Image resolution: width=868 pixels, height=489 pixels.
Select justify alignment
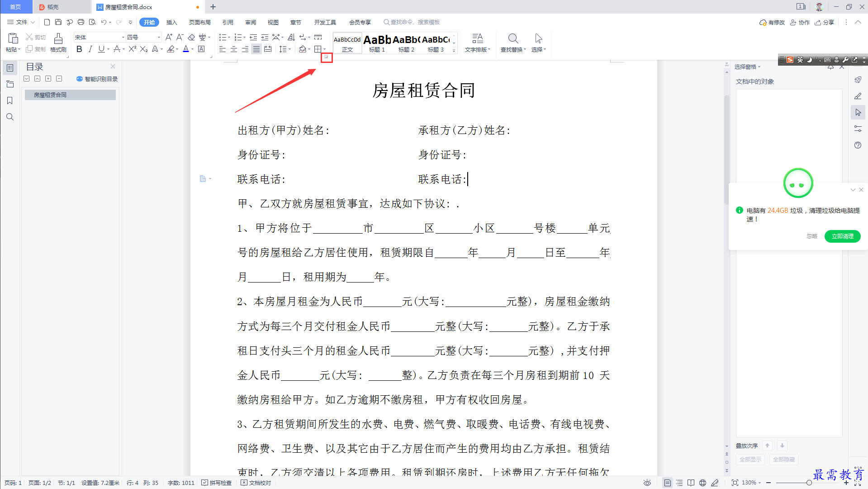pos(256,49)
